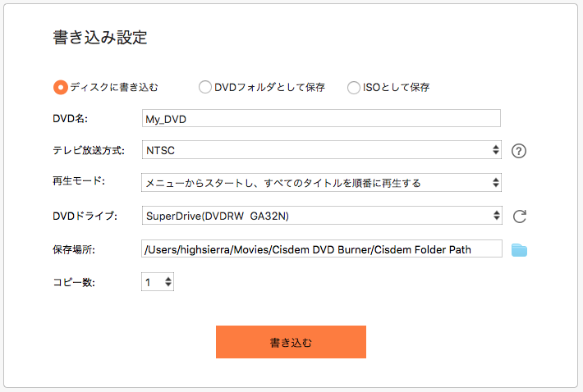Open the DVDドライブ SuperDrive dropdown

[322, 216]
